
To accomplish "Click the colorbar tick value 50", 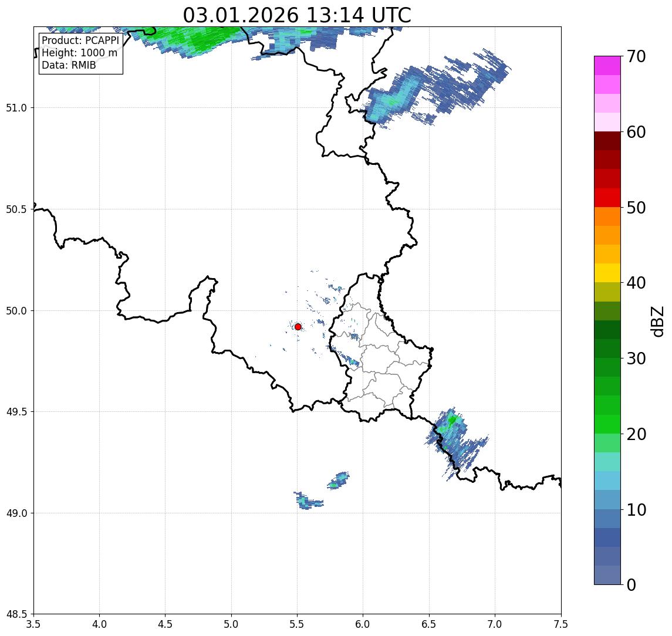I will 636,208.
